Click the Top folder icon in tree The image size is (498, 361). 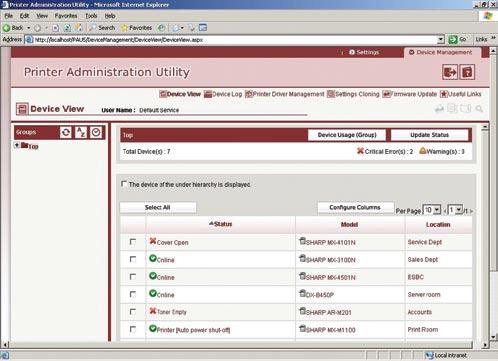pyautogui.click(x=24, y=145)
